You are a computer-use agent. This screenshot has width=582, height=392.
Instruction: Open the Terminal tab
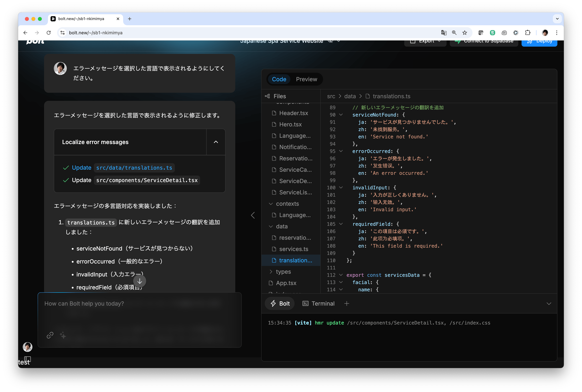(x=318, y=303)
